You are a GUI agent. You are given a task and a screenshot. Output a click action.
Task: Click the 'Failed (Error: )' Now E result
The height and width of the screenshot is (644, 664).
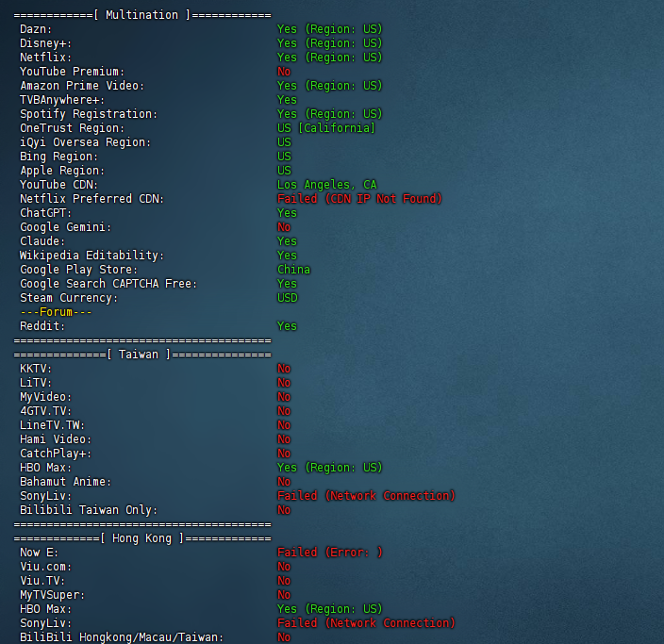click(x=329, y=553)
